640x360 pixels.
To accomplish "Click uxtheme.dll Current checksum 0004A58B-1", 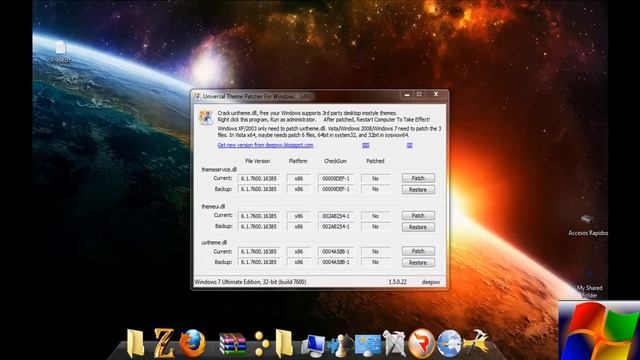I will [x=336, y=251].
